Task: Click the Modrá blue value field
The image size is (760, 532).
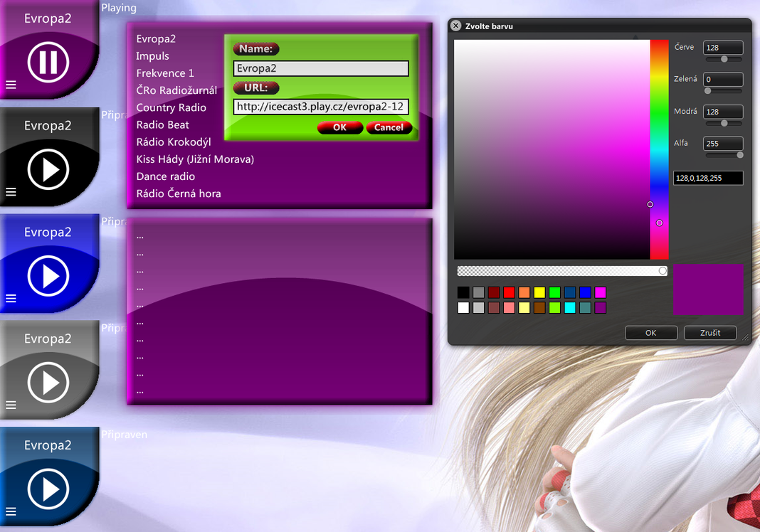Action: (x=723, y=112)
